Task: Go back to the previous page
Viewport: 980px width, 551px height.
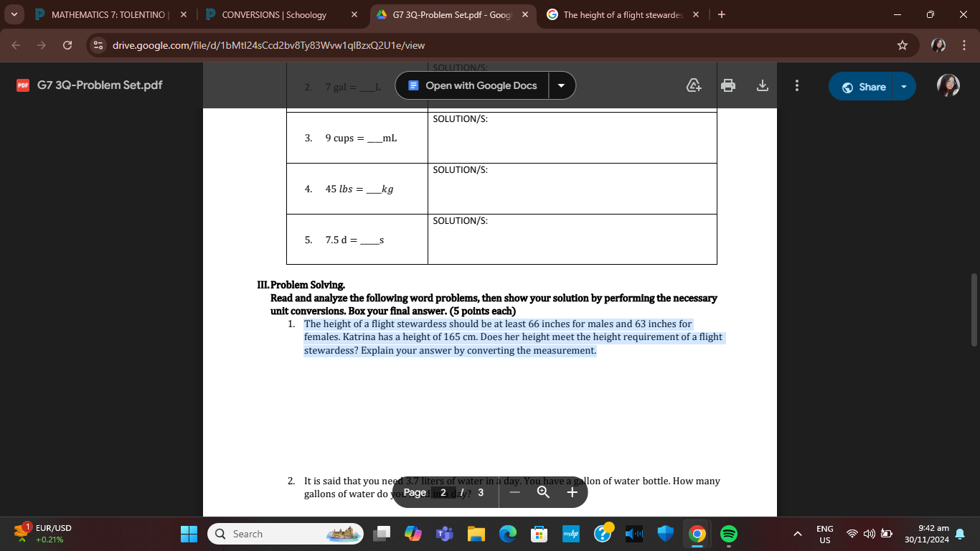Action: [17, 45]
